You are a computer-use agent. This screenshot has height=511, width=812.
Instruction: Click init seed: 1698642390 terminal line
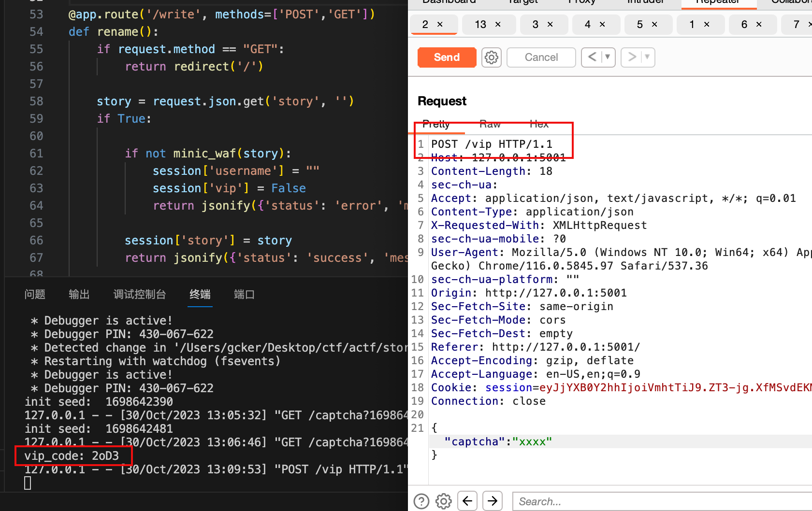pos(99,402)
